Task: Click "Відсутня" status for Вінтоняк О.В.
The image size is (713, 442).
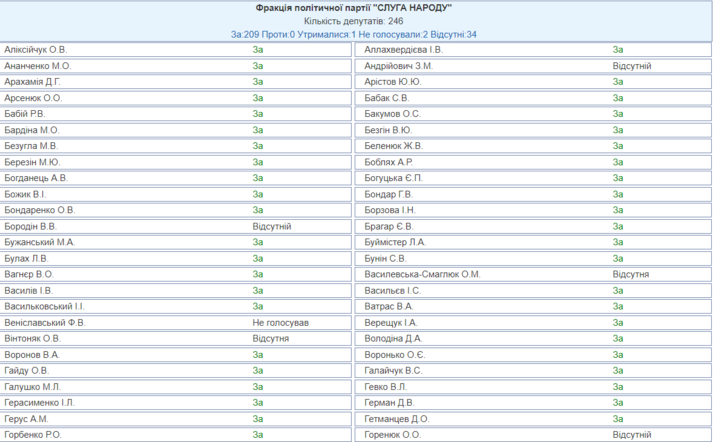Action: (270, 339)
